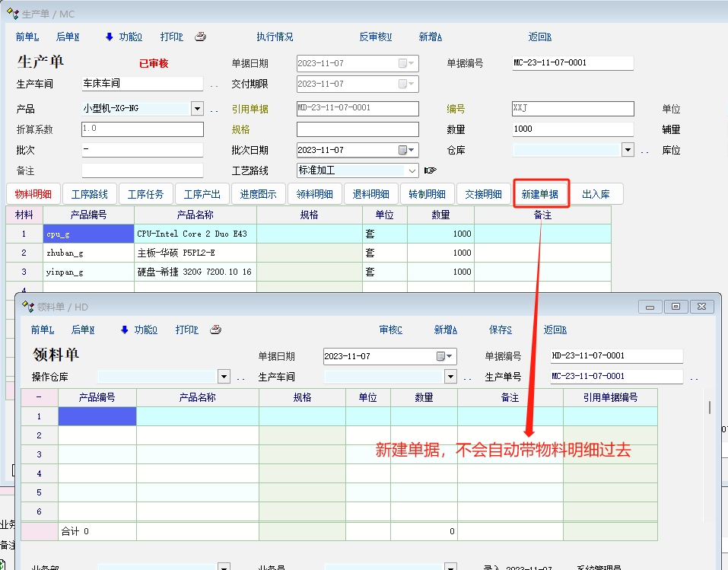
Task: Click the printer icon in 领料单 toolbar
Action: point(215,330)
